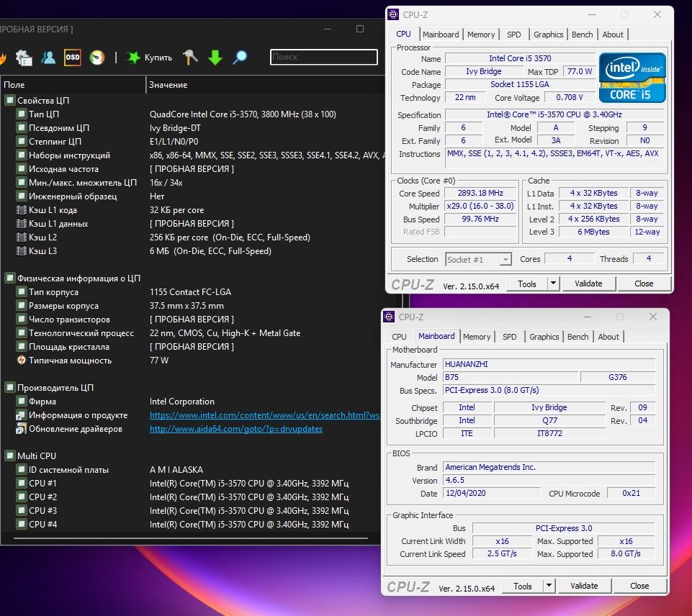Select the Multi CPU group row
Screen dimensions: 692x616
[x=192, y=456]
